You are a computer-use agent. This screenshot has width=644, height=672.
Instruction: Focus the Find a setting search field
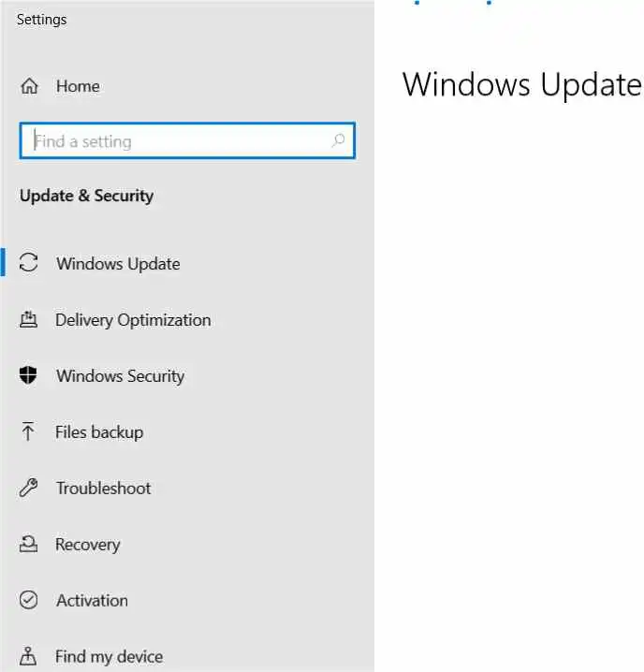click(187, 140)
